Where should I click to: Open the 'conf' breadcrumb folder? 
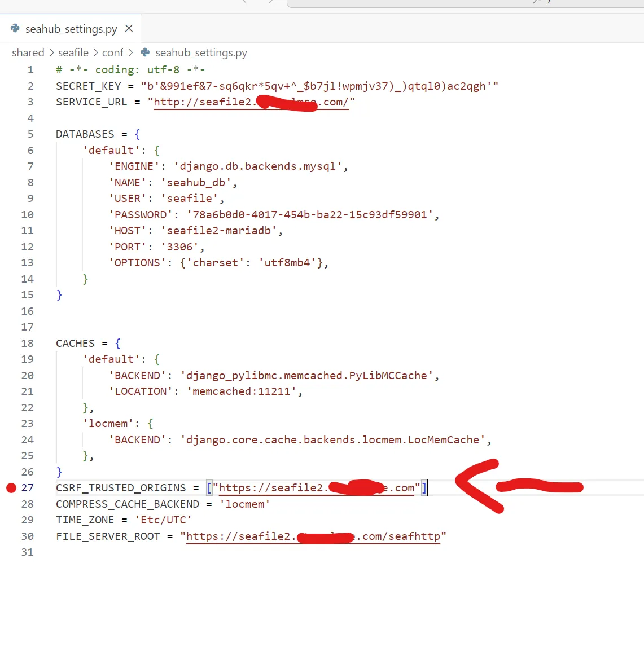pyautogui.click(x=112, y=52)
